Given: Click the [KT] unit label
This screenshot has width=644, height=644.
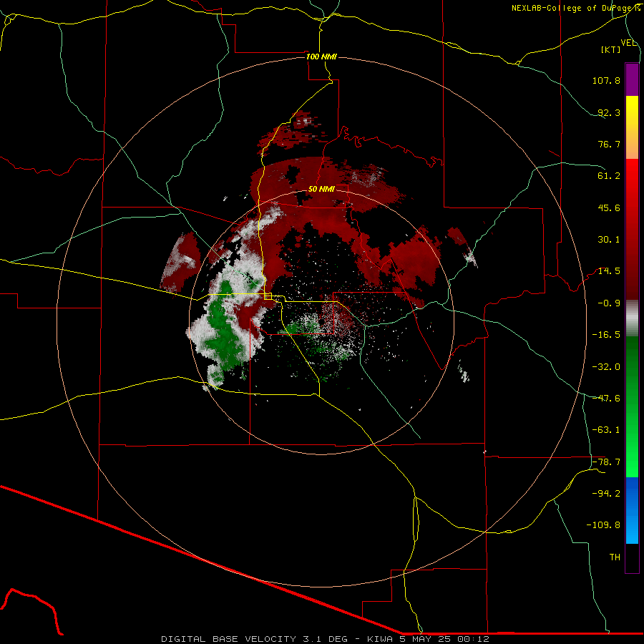Looking at the screenshot, I should click(611, 49).
